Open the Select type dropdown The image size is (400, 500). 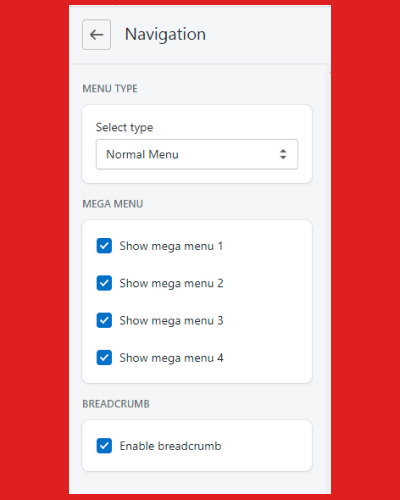tap(197, 154)
